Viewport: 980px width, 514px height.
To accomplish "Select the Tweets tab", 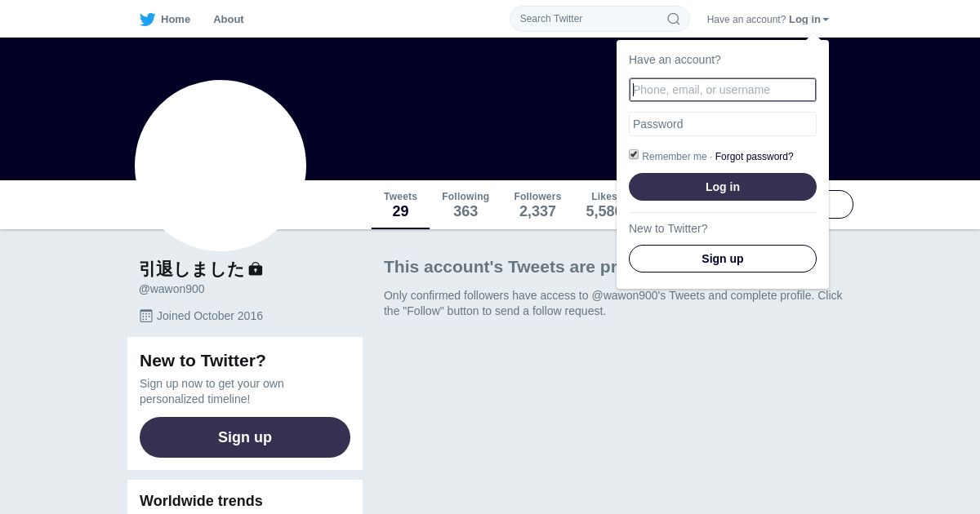I will click(400, 205).
